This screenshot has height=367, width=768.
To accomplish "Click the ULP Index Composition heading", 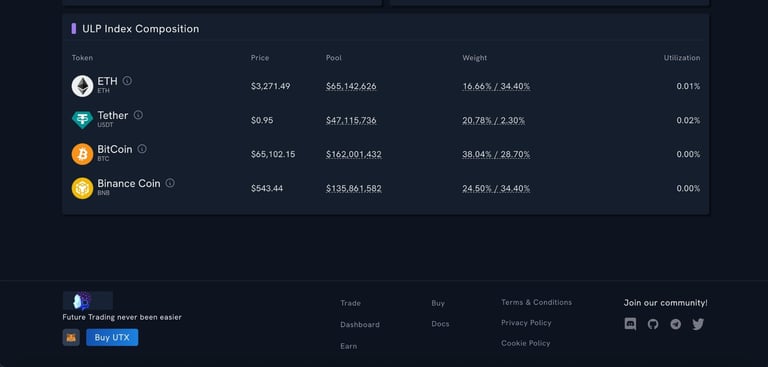I will 141,29.
